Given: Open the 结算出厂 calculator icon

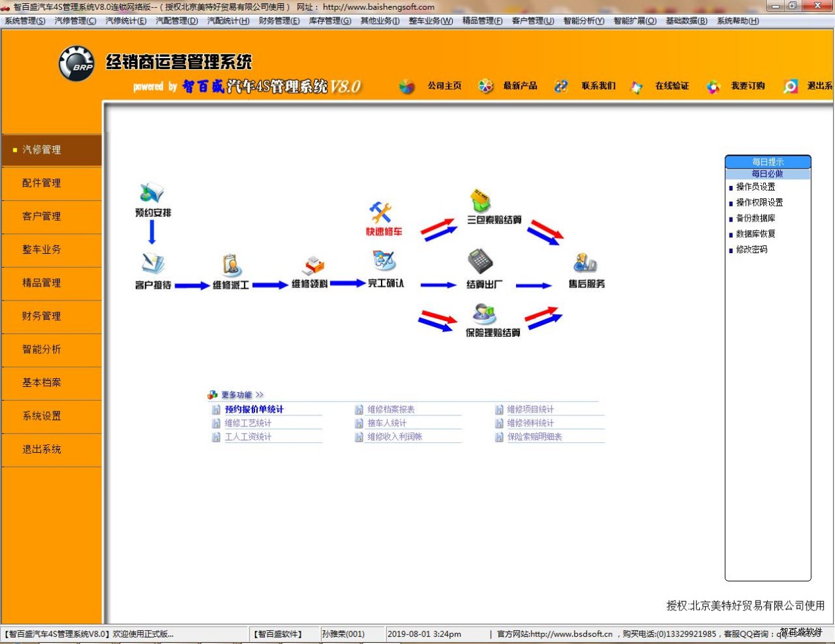Looking at the screenshot, I should (x=480, y=262).
